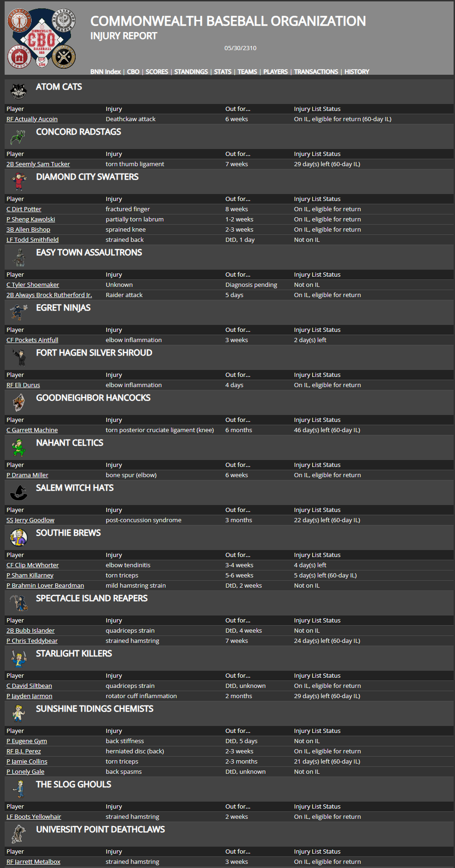Select the HISTORY menu item
Viewport: 455px width, 868px height.
point(357,71)
